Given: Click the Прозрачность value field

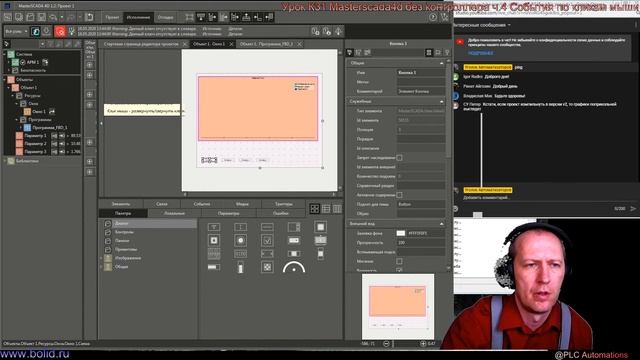Looking at the screenshot, I should (x=421, y=242).
